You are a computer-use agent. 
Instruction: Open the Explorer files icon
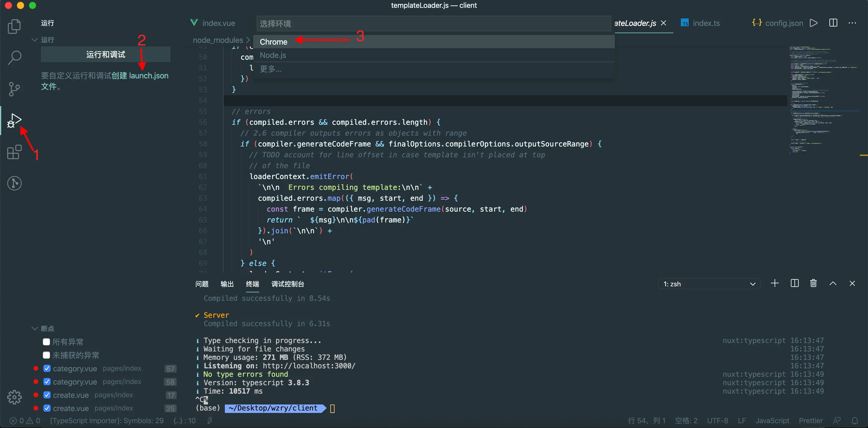tap(14, 27)
